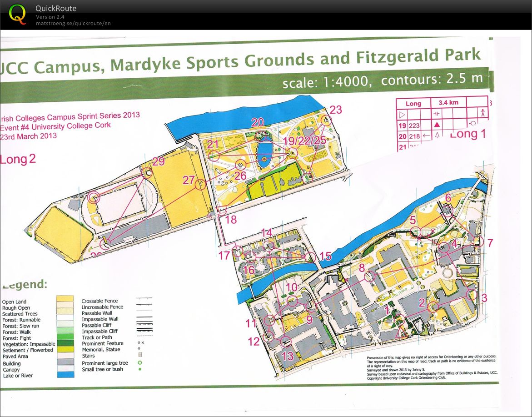Click the "Impassable Cliff" legend label
532x417 pixels.
pyautogui.click(x=100, y=332)
